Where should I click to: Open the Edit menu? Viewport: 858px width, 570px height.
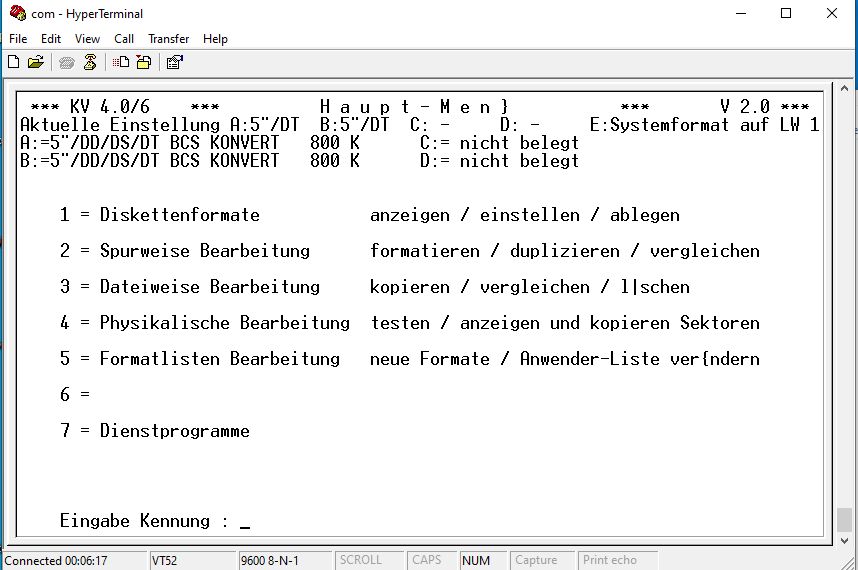click(x=51, y=39)
